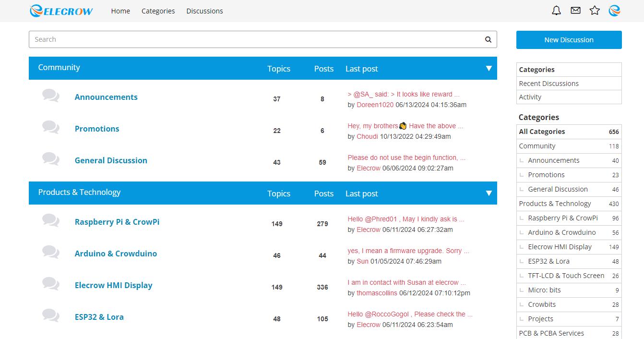Open the user profile avatar

pos(614,11)
